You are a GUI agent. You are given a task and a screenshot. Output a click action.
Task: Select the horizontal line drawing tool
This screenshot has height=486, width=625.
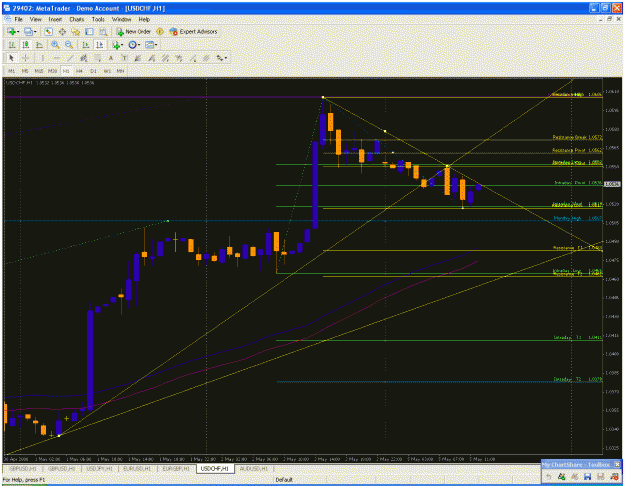pyautogui.click(x=56, y=58)
